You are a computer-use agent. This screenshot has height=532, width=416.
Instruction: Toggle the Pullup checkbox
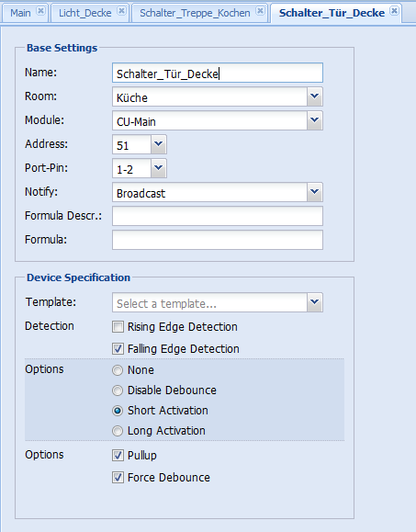pyautogui.click(x=118, y=456)
